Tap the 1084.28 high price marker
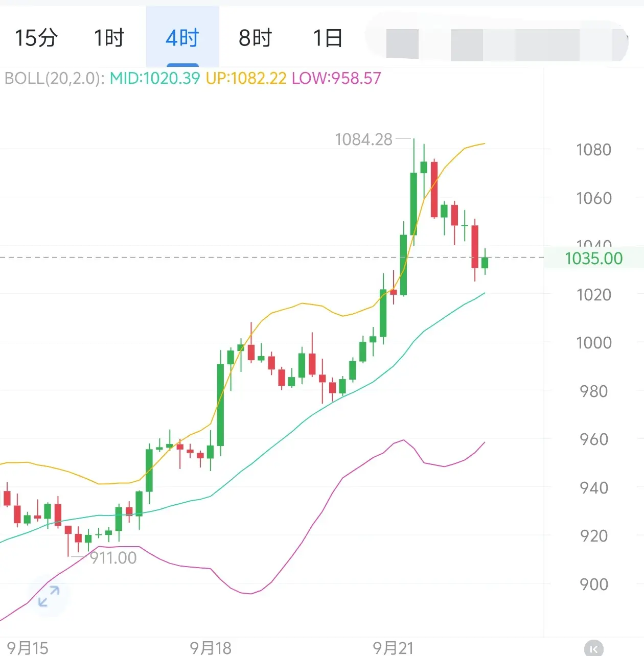 (x=363, y=139)
